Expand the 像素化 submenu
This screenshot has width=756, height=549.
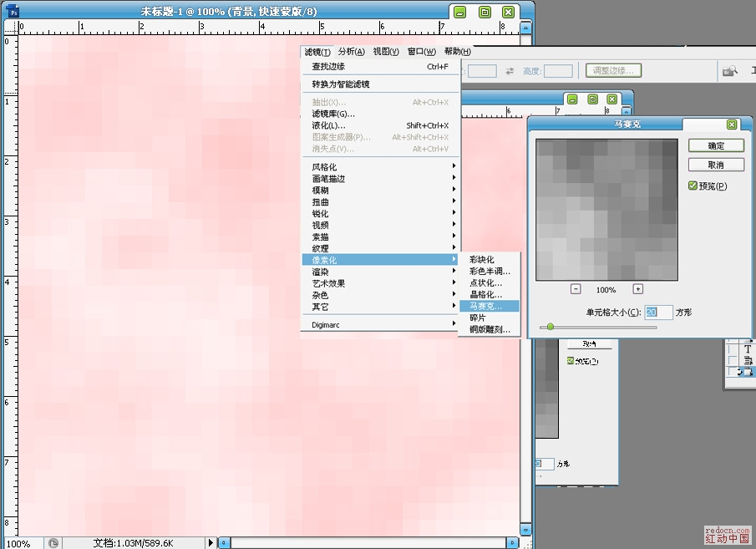pos(380,260)
